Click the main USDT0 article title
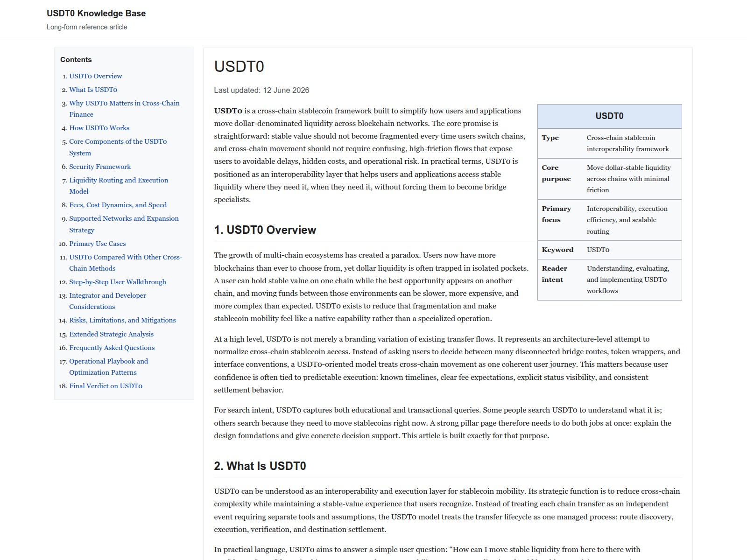 pos(239,67)
